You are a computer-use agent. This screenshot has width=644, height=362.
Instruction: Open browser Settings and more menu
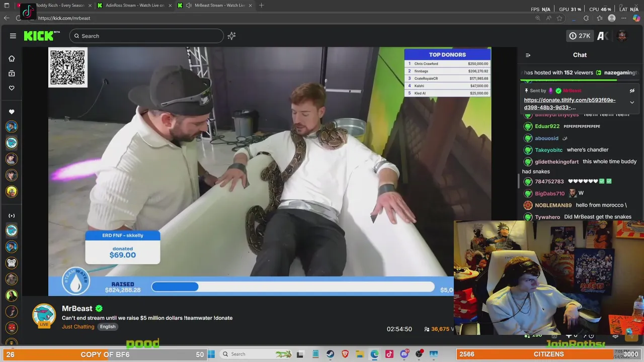624,18
